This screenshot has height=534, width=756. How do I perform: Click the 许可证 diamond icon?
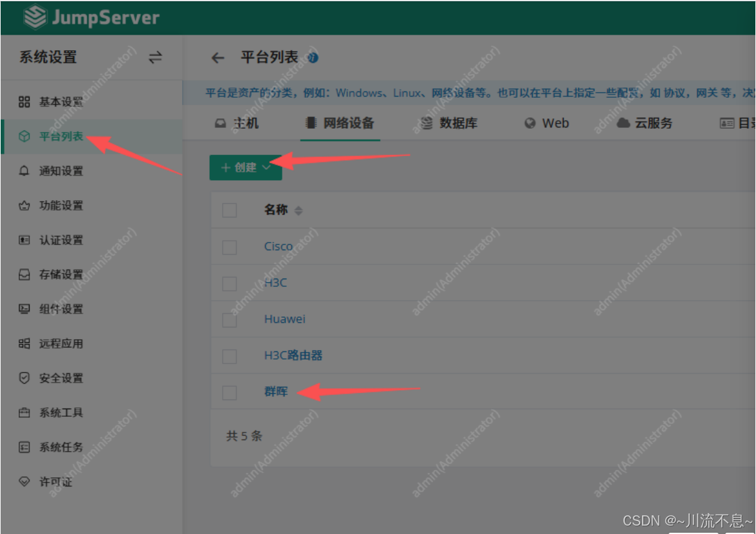click(x=24, y=481)
